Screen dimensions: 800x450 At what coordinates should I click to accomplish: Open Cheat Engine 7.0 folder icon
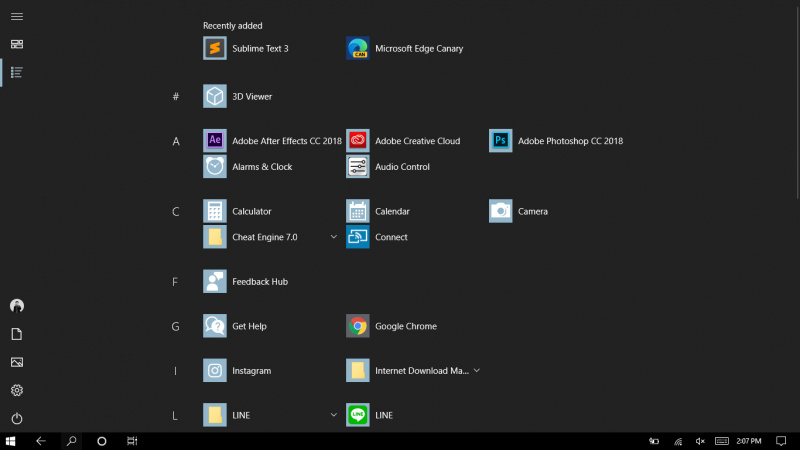(215, 237)
